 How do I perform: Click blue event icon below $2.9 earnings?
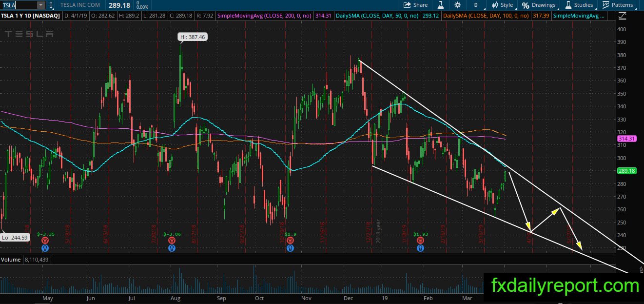[x=291, y=248]
